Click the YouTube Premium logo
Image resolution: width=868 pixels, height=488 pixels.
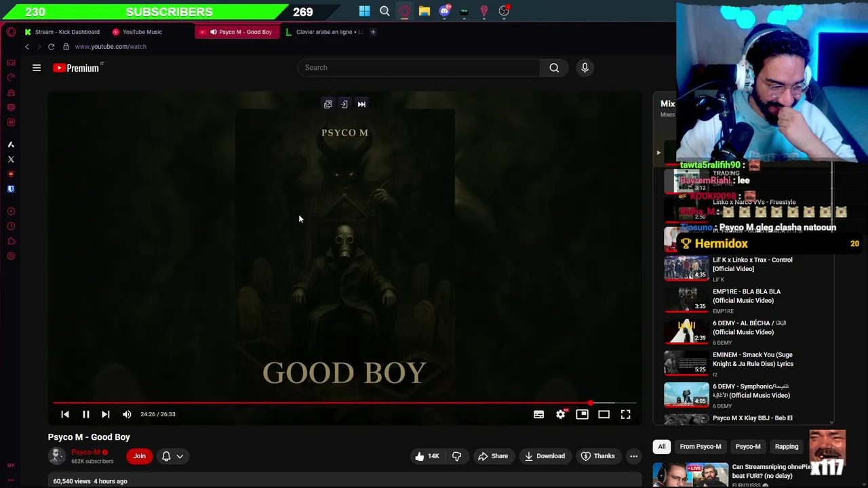click(77, 68)
